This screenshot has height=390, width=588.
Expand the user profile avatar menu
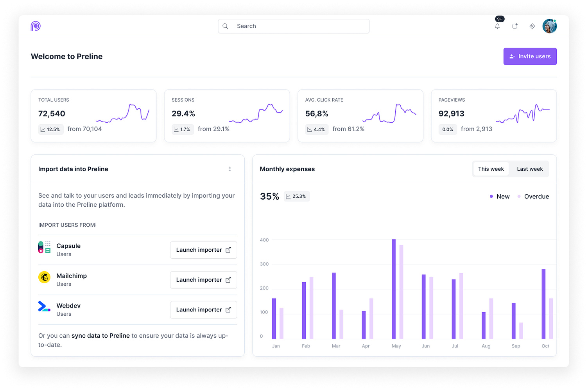(x=549, y=26)
